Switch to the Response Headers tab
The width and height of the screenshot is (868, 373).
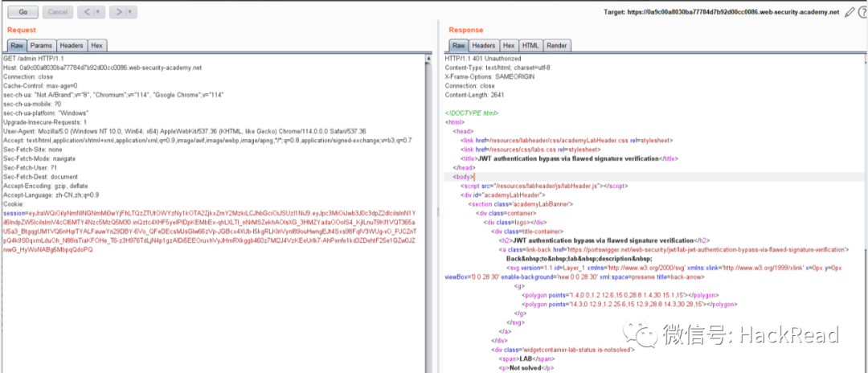pos(484,45)
